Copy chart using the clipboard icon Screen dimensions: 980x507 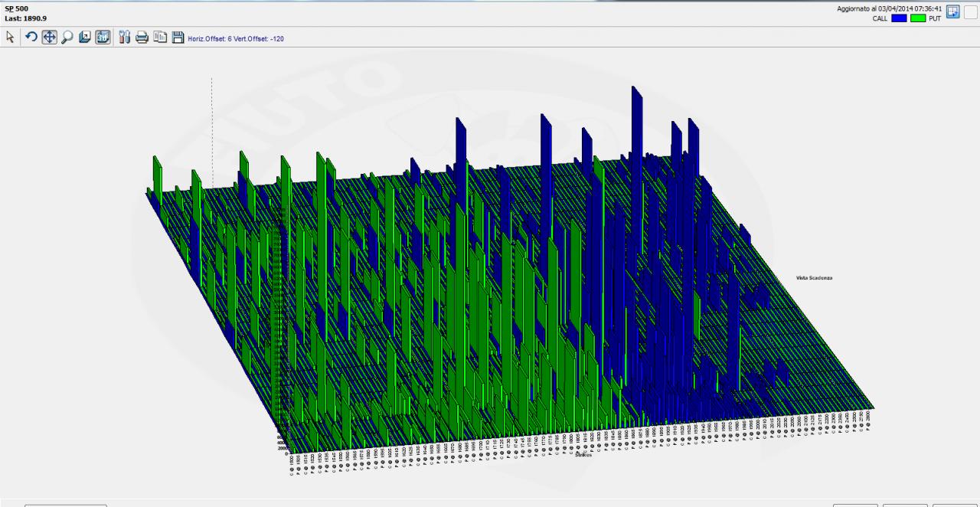tap(160, 37)
